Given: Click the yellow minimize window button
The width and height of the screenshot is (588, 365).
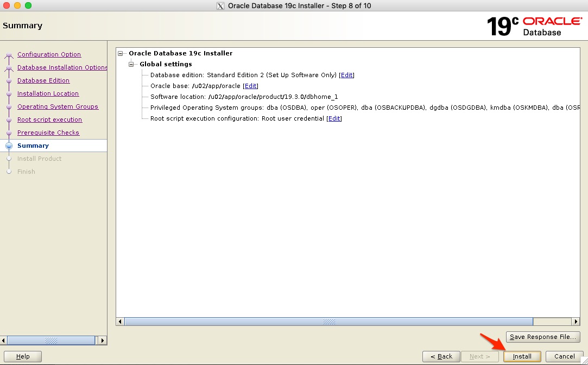Looking at the screenshot, I should (x=17, y=5).
